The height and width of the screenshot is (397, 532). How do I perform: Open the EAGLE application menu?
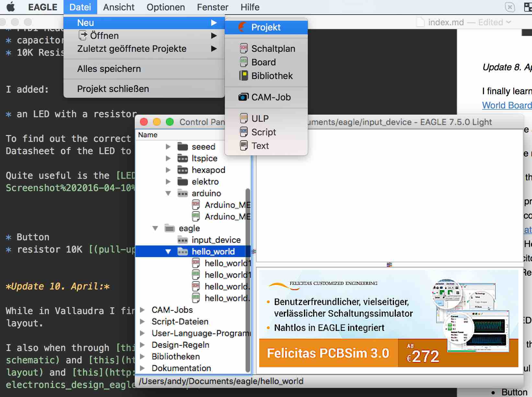[x=43, y=7]
